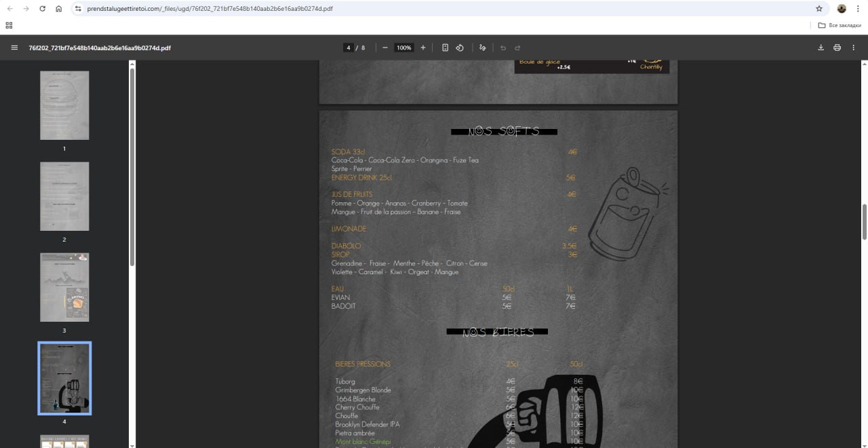The width and height of the screenshot is (868, 448).
Task: Bookmark this page with star icon
Action: [x=819, y=9]
